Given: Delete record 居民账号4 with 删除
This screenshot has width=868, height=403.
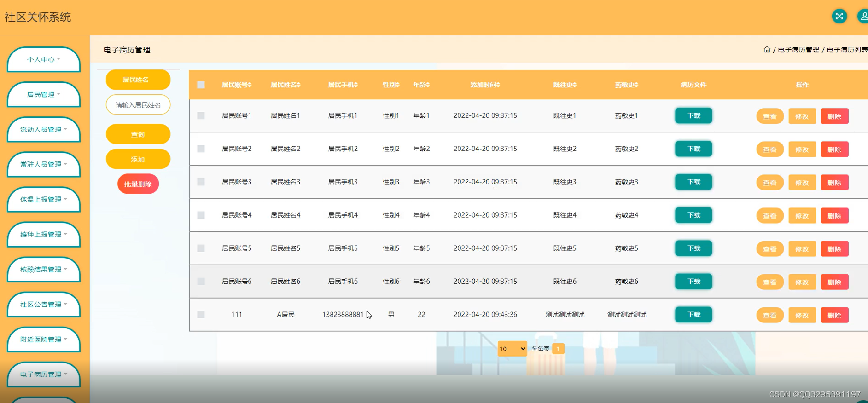Looking at the screenshot, I should pos(834,216).
